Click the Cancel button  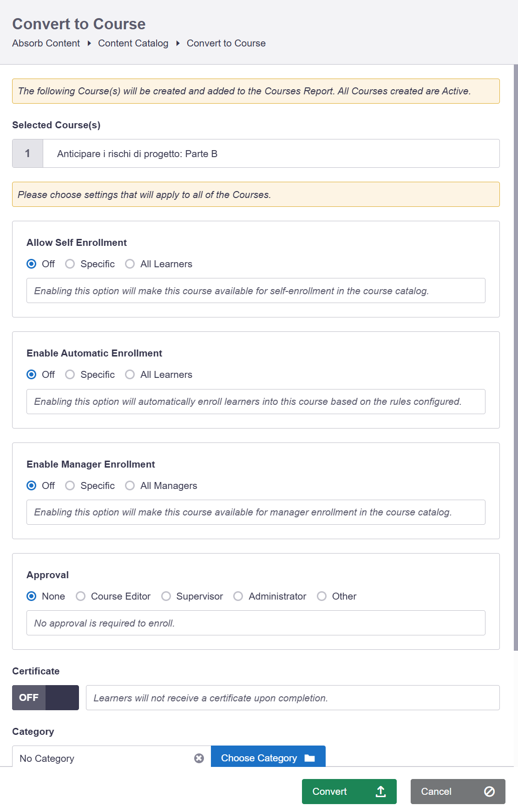[457, 792]
